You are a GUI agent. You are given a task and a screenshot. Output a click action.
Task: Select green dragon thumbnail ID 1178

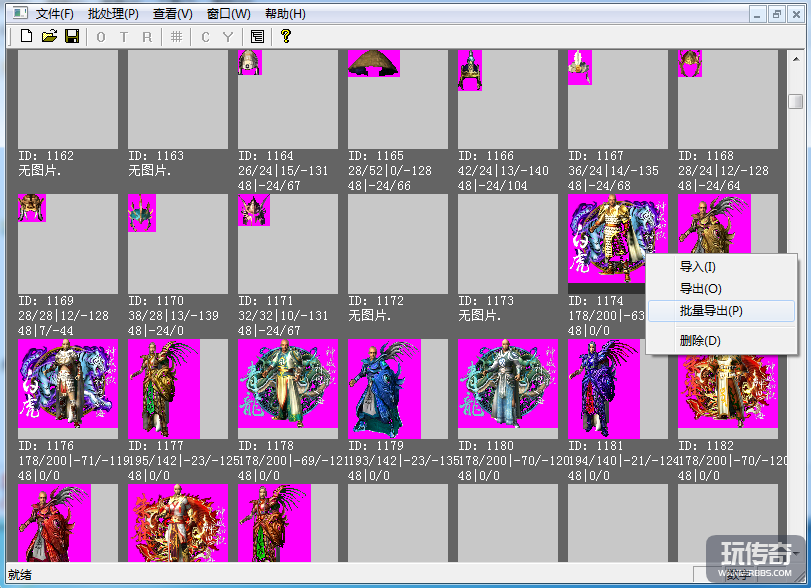pos(288,389)
